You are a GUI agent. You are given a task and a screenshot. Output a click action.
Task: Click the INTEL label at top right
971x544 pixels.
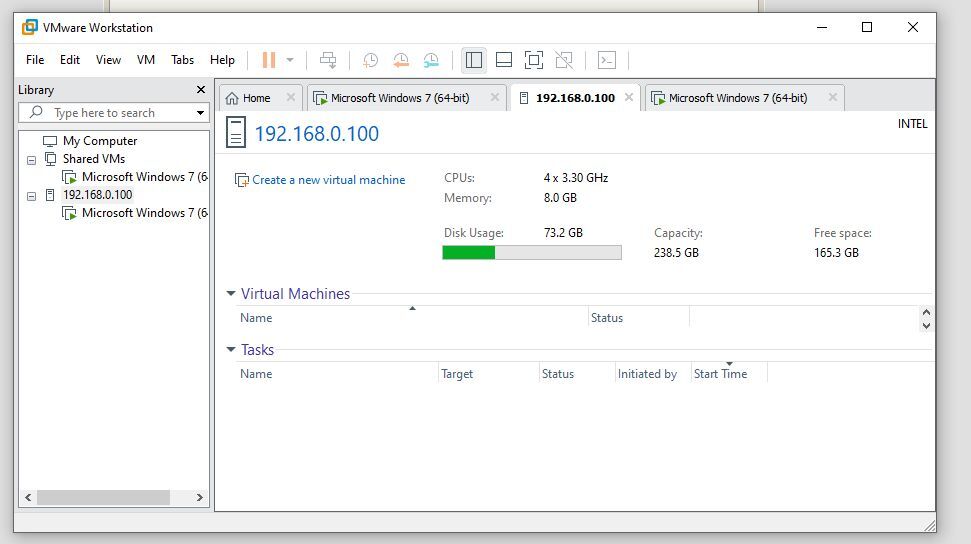point(913,124)
